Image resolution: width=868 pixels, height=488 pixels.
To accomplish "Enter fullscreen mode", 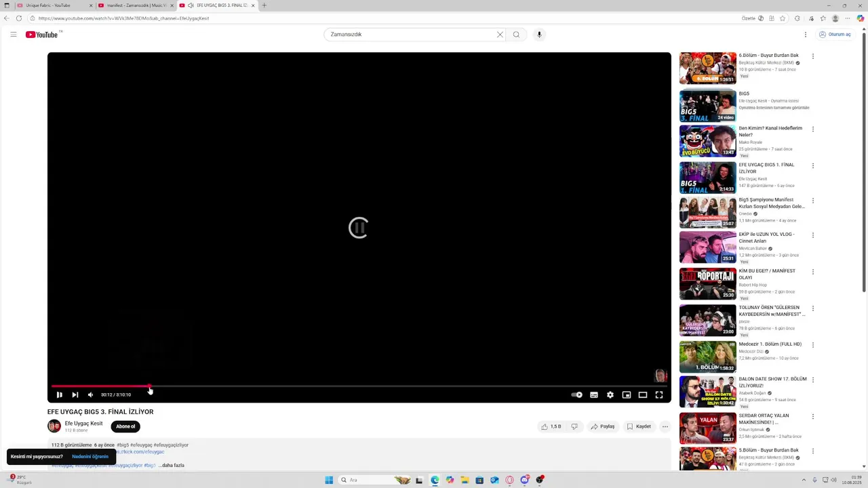I will [659, 394].
